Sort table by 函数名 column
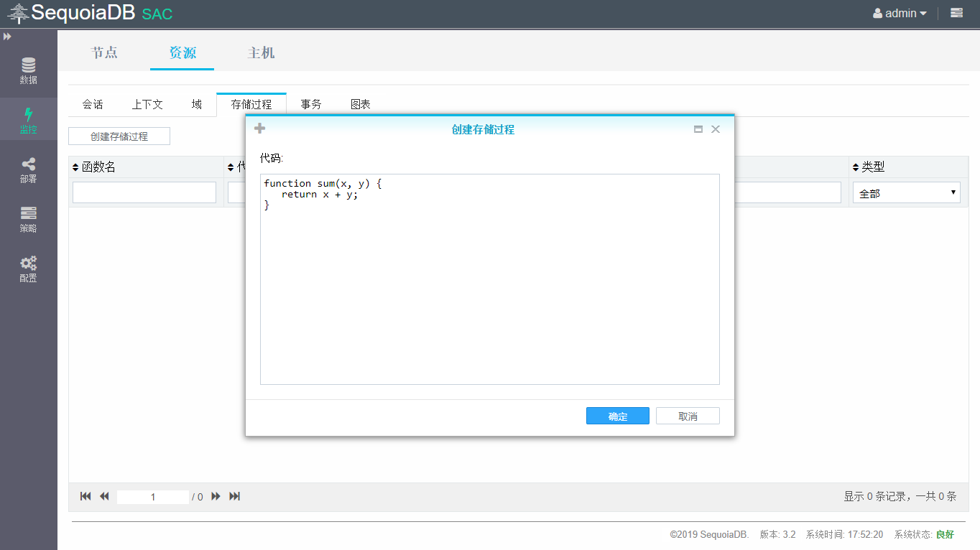Viewport: 980px width, 550px height. (x=76, y=167)
